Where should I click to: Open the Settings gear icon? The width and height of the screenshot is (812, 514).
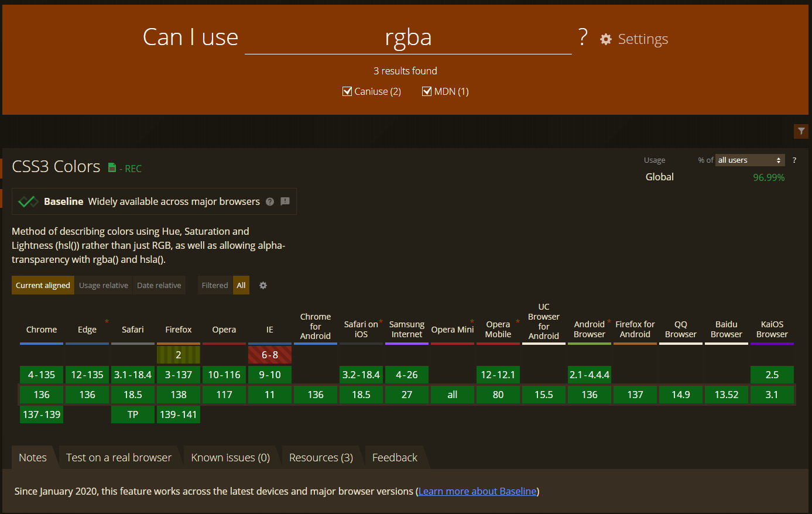click(606, 39)
